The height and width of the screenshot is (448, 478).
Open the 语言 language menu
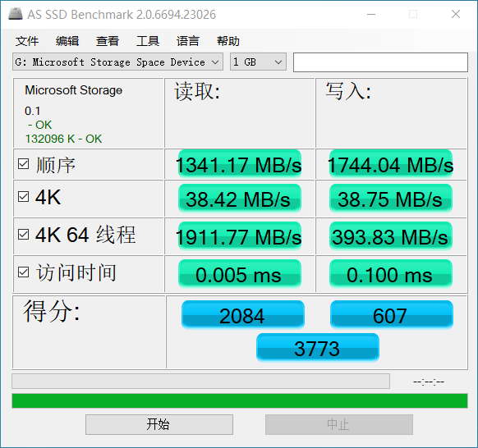tap(188, 41)
